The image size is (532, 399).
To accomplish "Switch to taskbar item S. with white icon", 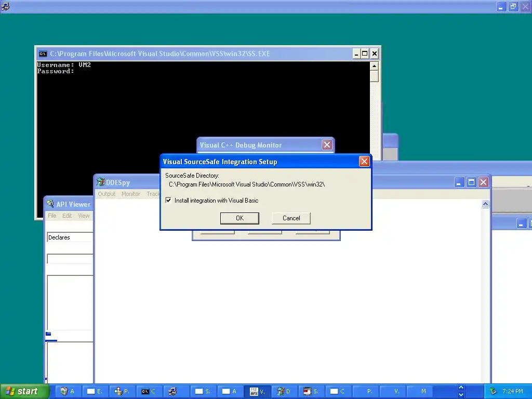I will (x=203, y=391).
